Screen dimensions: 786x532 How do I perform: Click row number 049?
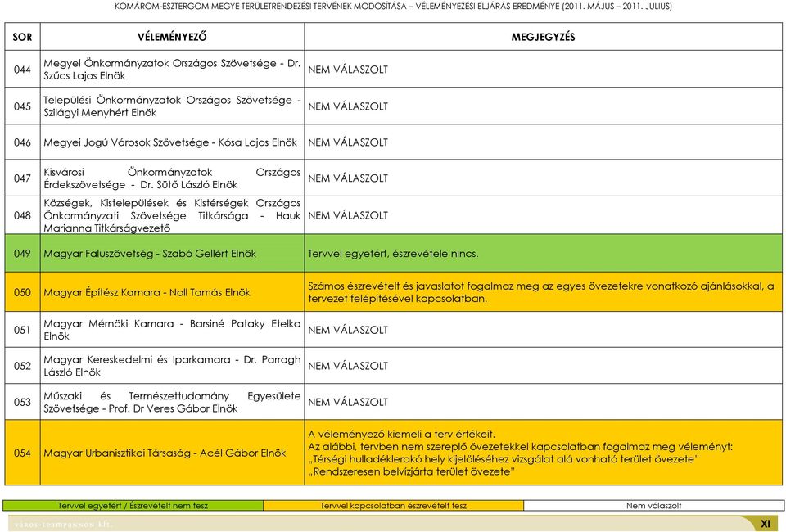coord(22,254)
